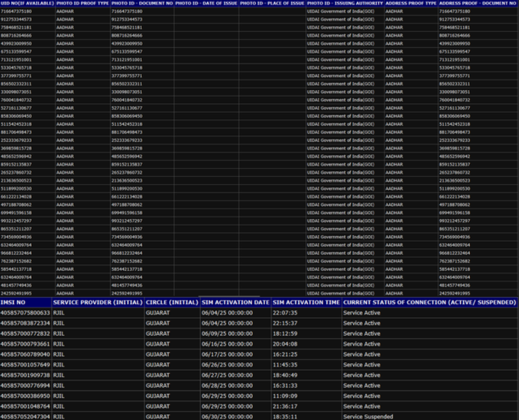This screenshot has width=519, height=420.
Task: Click the CIRCLE (INITIAL) column header
Action: coord(172,303)
